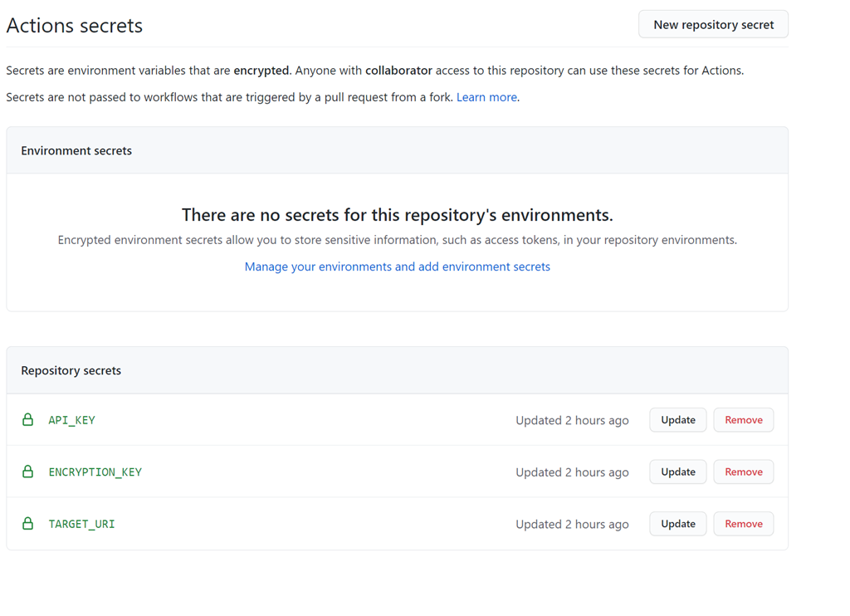Click the bold word encrypted
This screenshot has width=850, height=616.
pyautogui.click(x=261, y=71)
